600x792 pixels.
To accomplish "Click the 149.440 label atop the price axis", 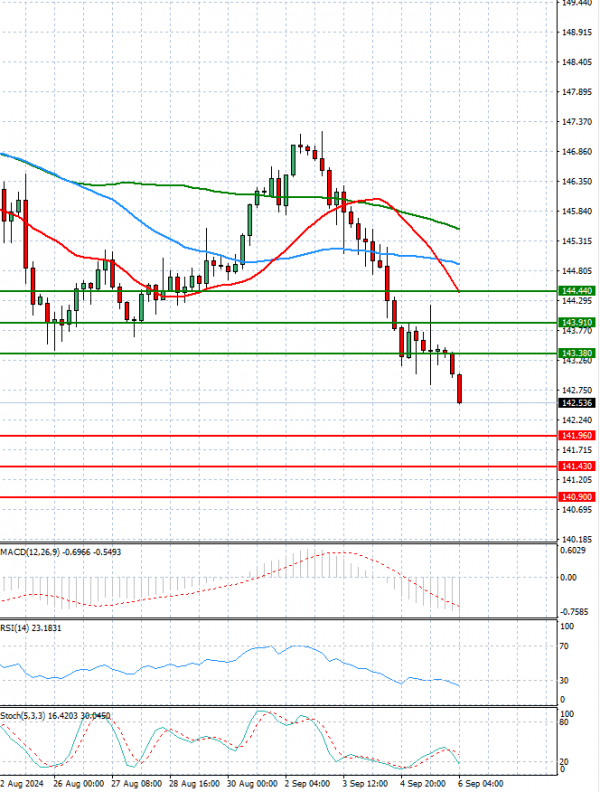I will tap(575, 4).
